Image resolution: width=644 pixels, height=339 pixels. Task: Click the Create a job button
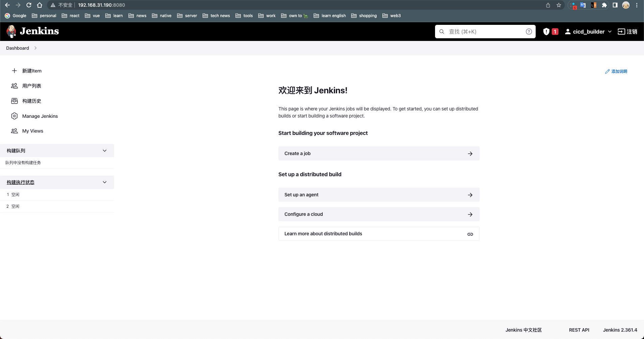(379, 153)
